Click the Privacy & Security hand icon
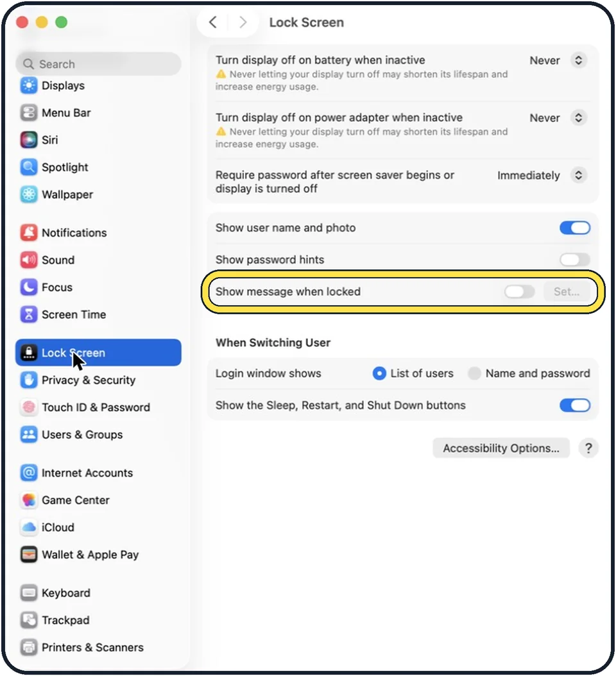 coord(29,380)
